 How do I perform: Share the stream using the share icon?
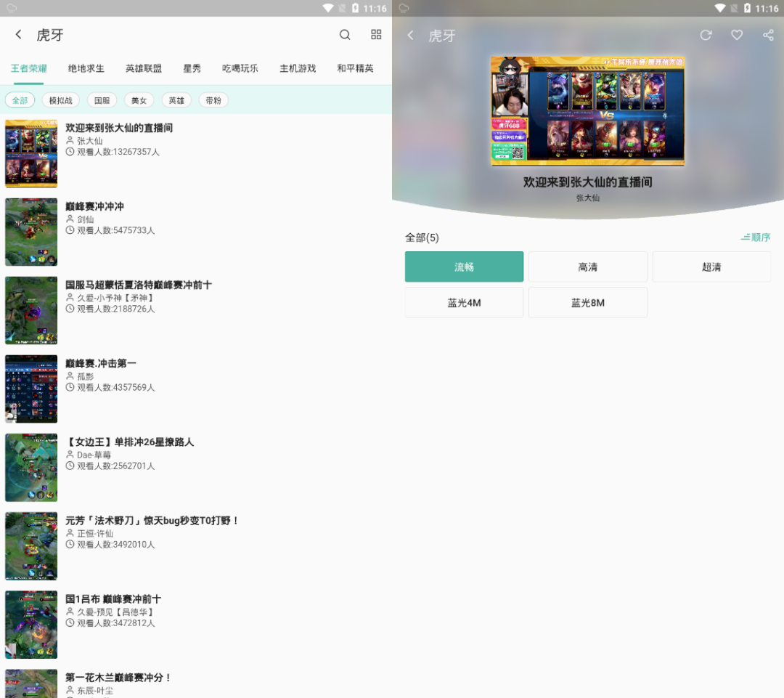point(768,35)
